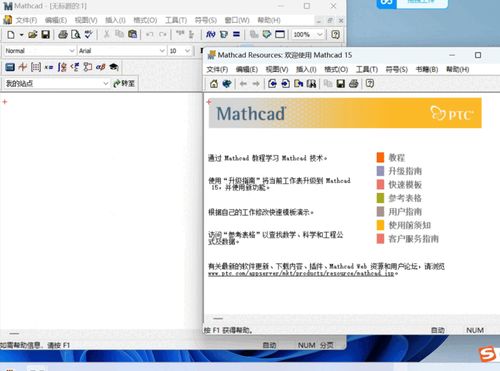Open 书籍(B) menu in Resources window
500x371 pixels.
(x=427, y=69)
